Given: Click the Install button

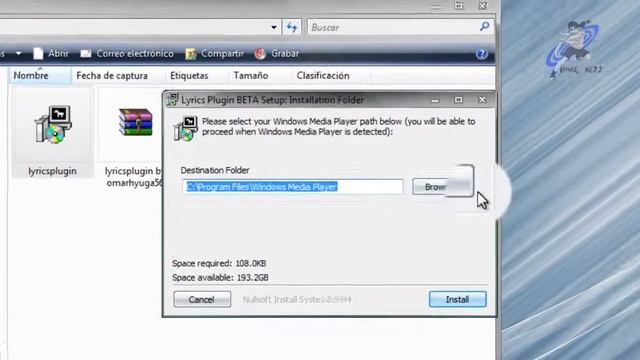Looking at the screenshot, I should (457, 299).
